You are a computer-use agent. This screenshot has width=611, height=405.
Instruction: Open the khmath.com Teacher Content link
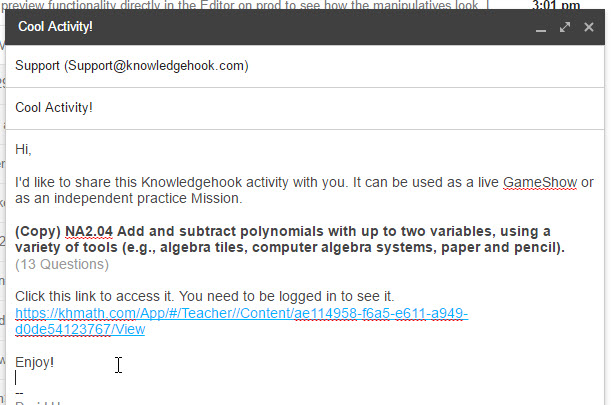pos(241,321)
